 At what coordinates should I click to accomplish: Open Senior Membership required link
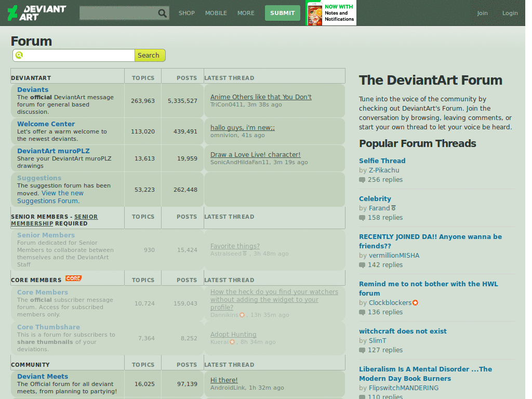point(54,220)
